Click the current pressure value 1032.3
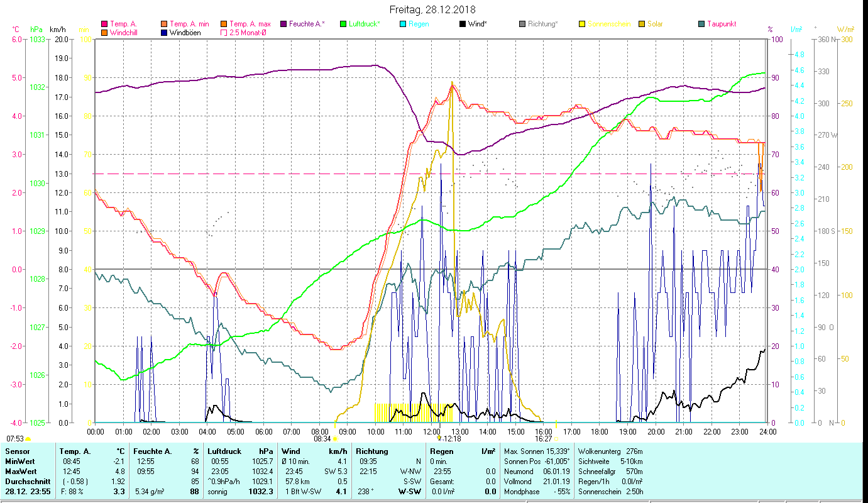Screen dimensions: 868x503 coord(261,492)
